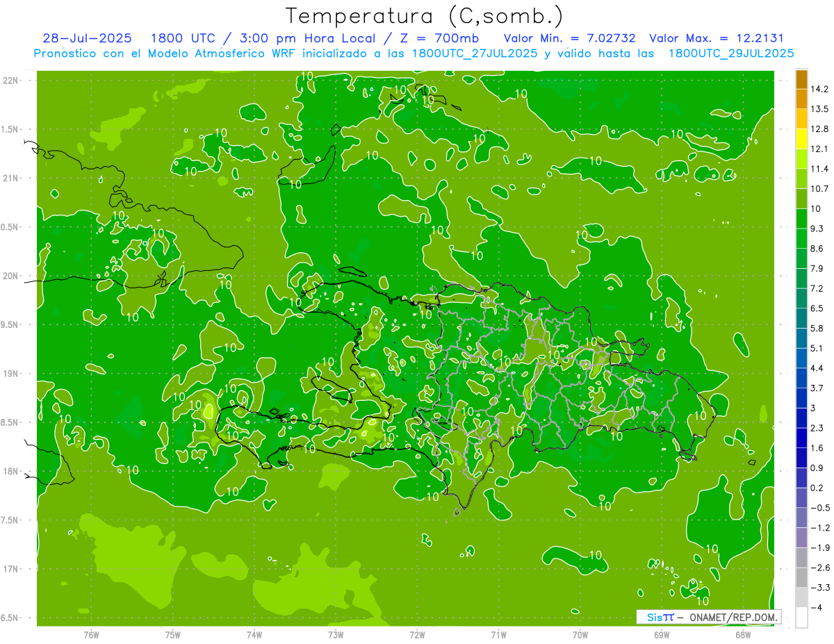Screen dimensions: 834x644
Task: Click the '20N' latitude label
Action: tap(11, 276)
